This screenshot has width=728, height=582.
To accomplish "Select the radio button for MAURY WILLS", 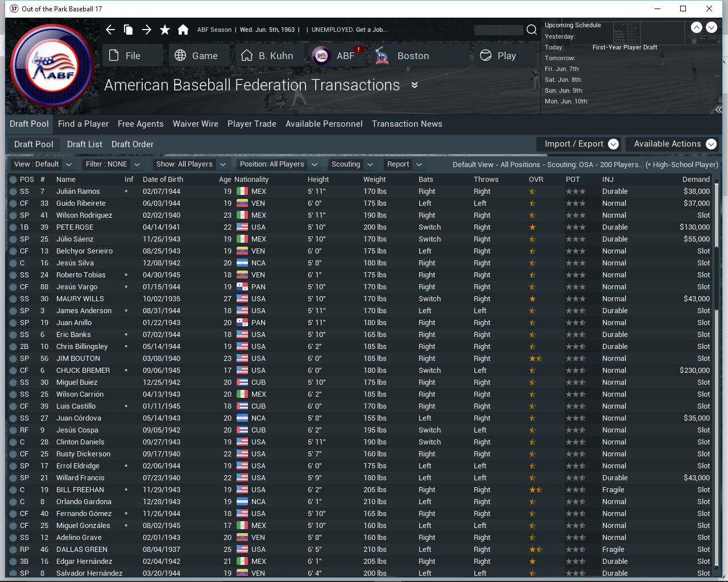I will (x=13, y=299).
